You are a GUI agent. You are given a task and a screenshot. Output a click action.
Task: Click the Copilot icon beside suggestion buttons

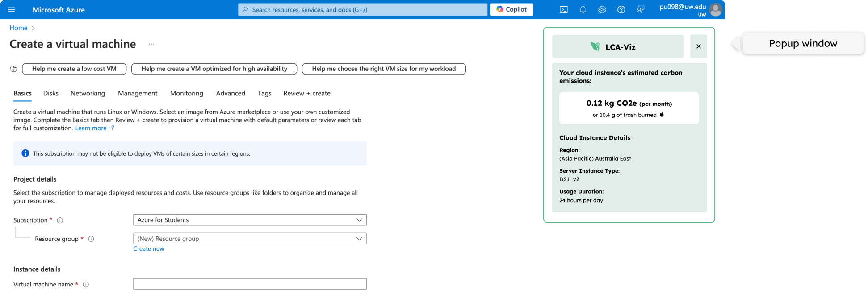pos(13,69)
